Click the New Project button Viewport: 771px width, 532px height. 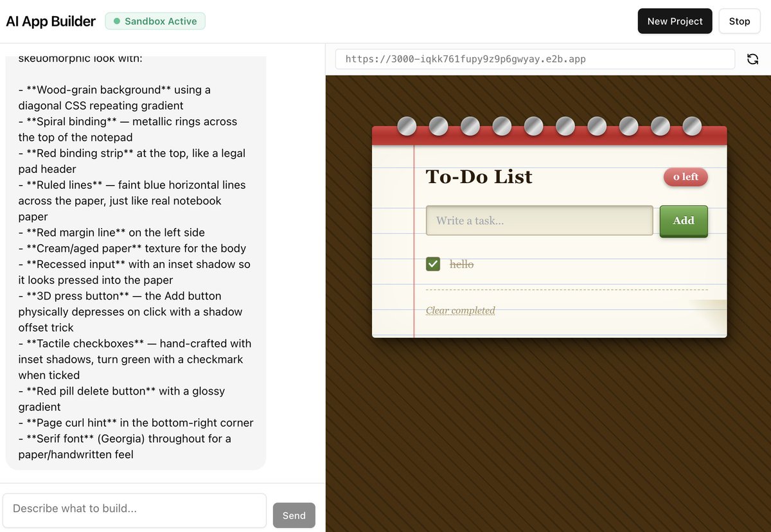(675, 21)
